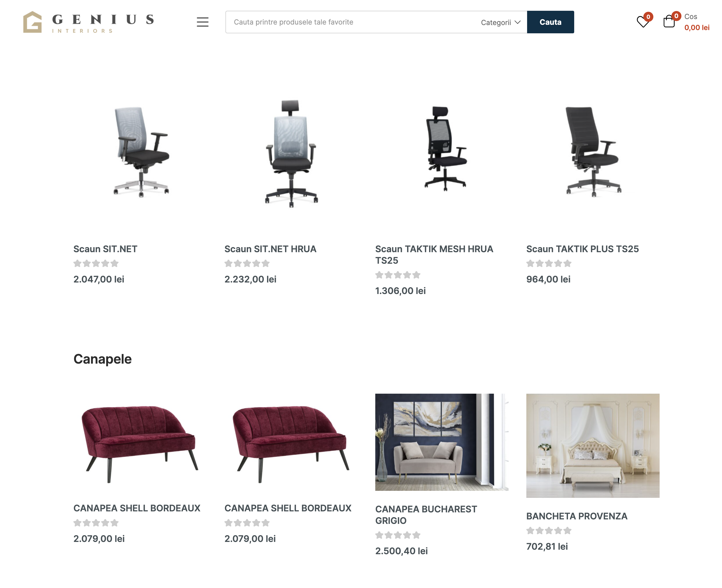Image resolution: width=722 pixels, height=588 pixels.
Task: Select the CANAPEA BUCHAREST GRIGIO photo
Action: click(x=441, y=442)
